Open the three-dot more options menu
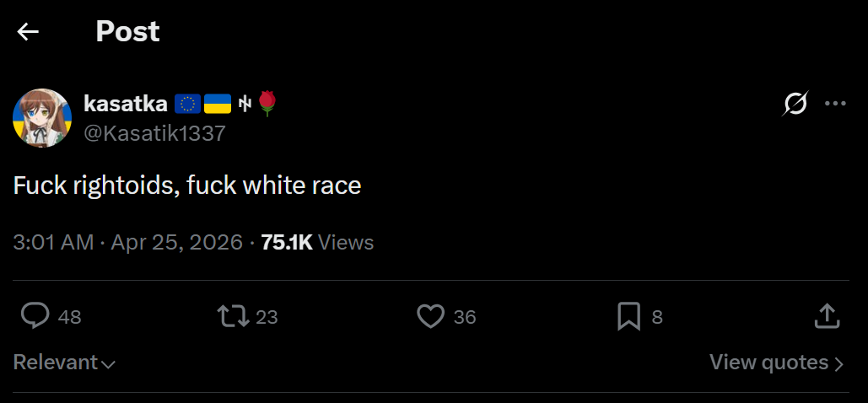868x403 pixels. pos(835,104)
